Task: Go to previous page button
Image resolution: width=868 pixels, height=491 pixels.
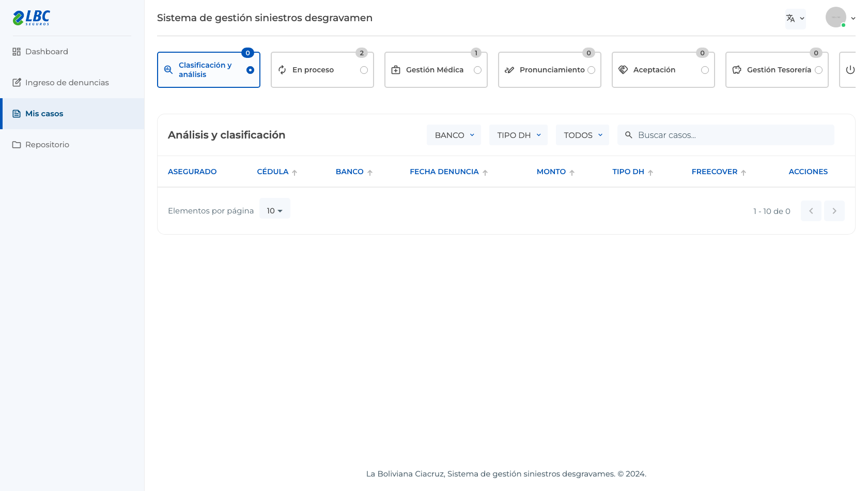Action: pyautogui.click(x=811, y=211)
